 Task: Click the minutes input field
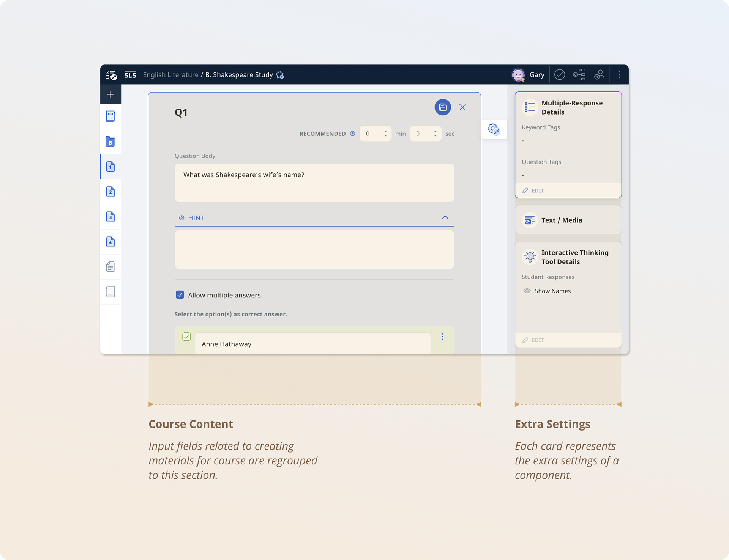pyautogui.click(x=376, y=134)
